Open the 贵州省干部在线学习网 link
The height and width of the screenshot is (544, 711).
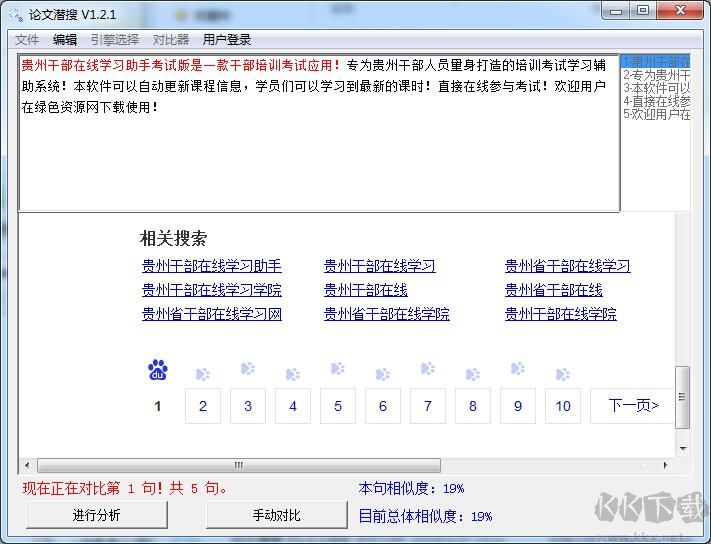tap(212, 314)
